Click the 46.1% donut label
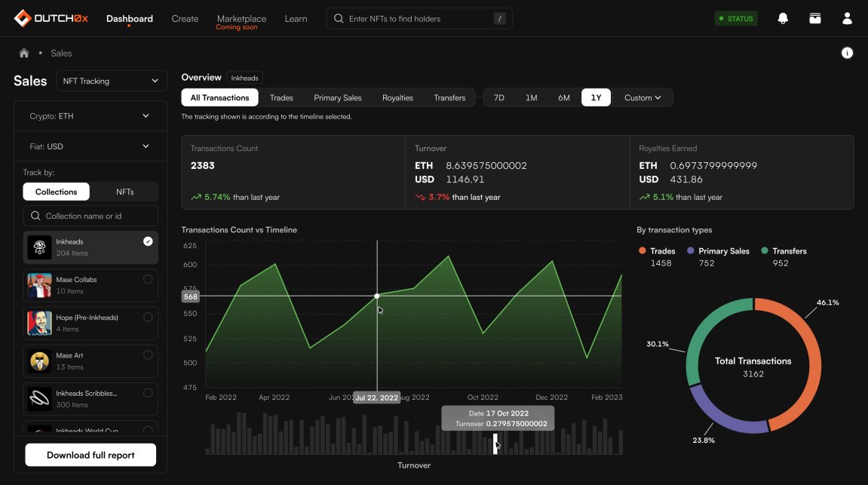 coord(827,302)
